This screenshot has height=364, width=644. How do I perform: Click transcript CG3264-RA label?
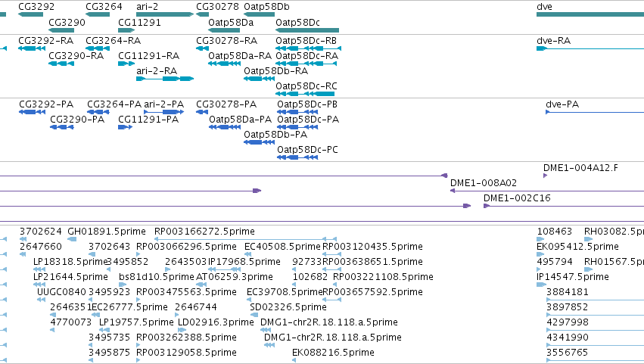click(x=114, y=41)
